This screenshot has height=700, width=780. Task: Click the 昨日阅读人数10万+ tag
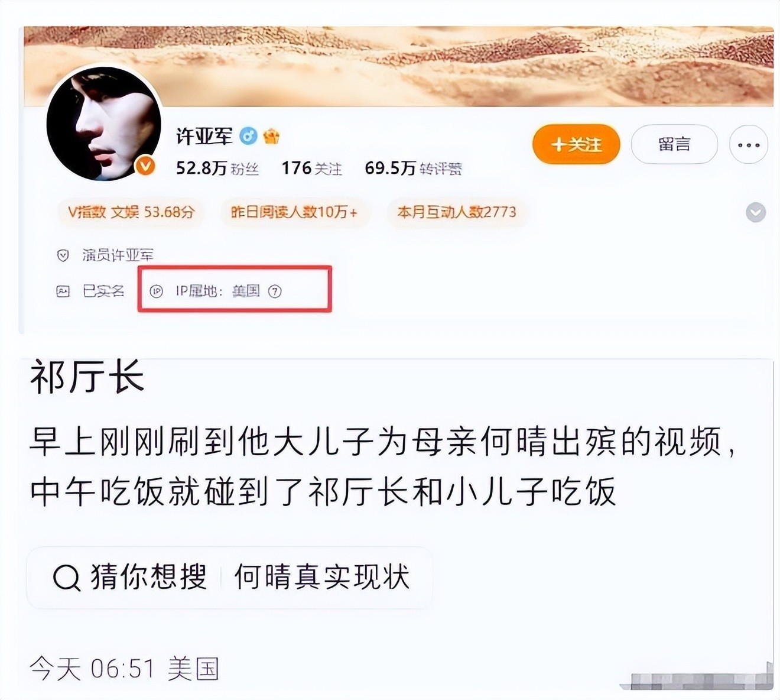coord(294,212)
